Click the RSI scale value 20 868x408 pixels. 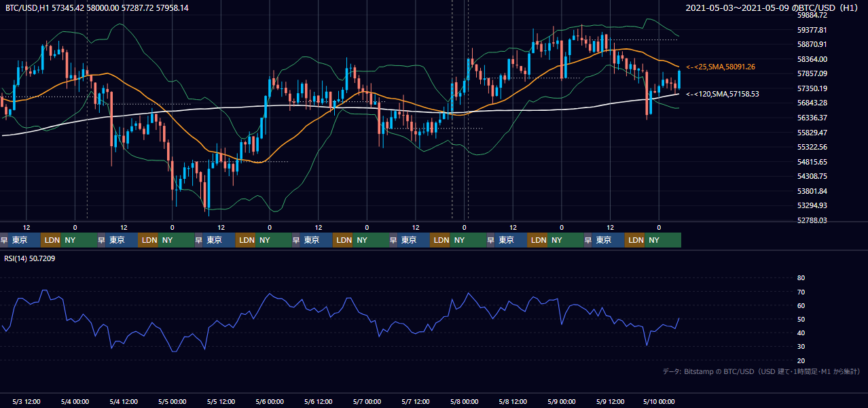(x=801, y=360)
